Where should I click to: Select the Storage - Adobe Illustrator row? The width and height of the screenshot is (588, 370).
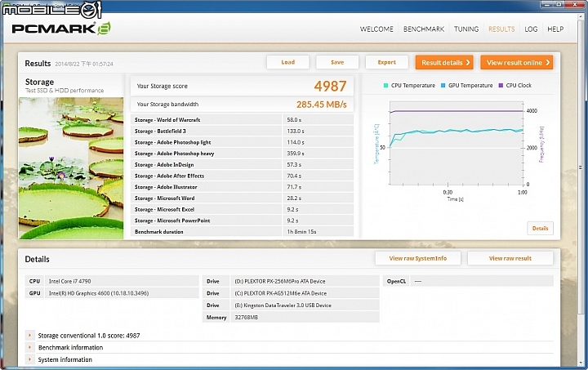click(x=242, y=187)
